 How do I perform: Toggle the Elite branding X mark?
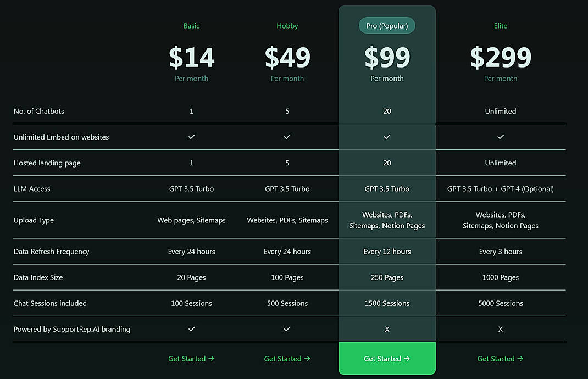coord(500,329)
